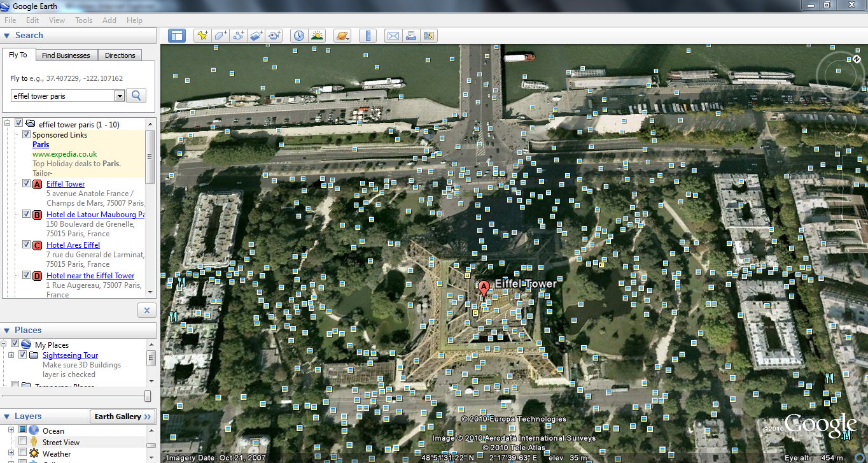Add a placemark using the pushpin icon
The width and height of the screenshot is (868, 463).
click(x=202, y=36)
